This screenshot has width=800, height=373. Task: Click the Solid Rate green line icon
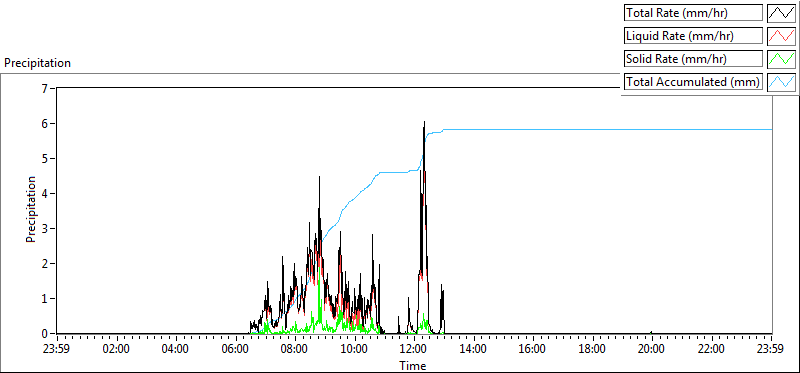pyautogui.click(x=782, y=59)
